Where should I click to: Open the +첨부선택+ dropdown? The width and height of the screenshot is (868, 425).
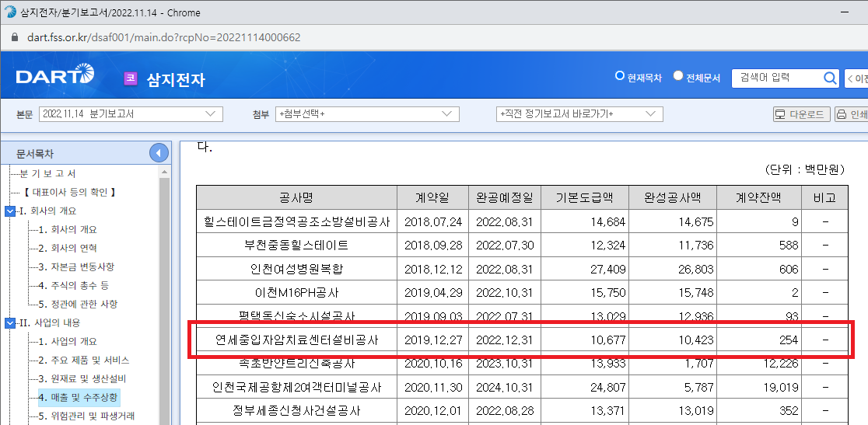[x=367, y=114]
